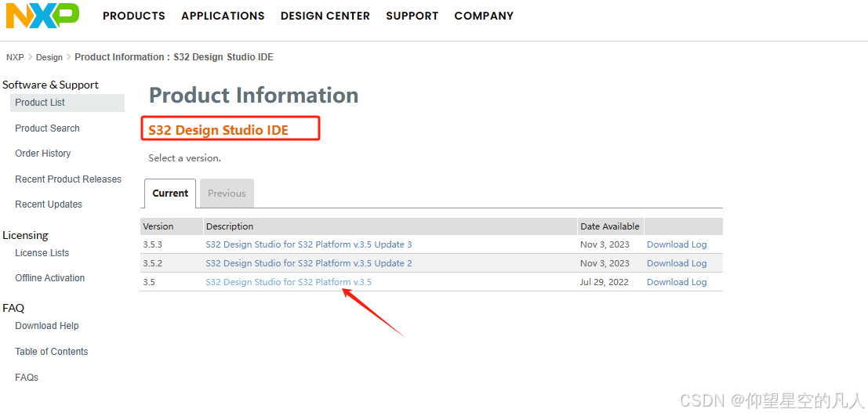868x416 pixels.
Task: Open the COMPANY menu
Action: (x=484, y=16)
